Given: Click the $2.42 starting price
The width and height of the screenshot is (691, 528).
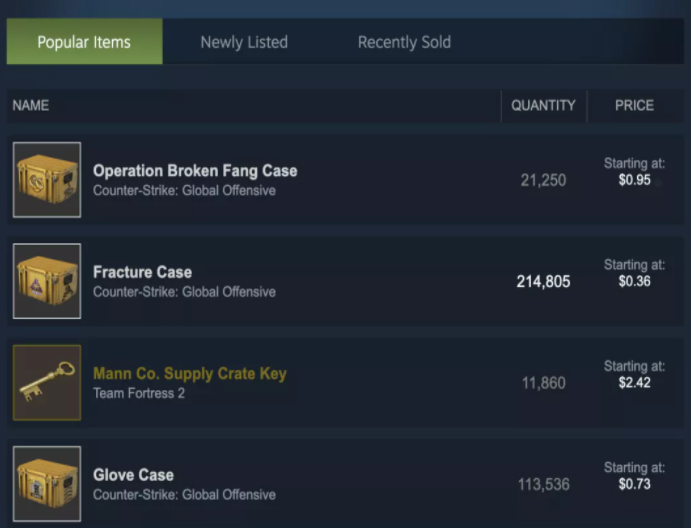Looking at the screenshot, I should click(635, 383).
